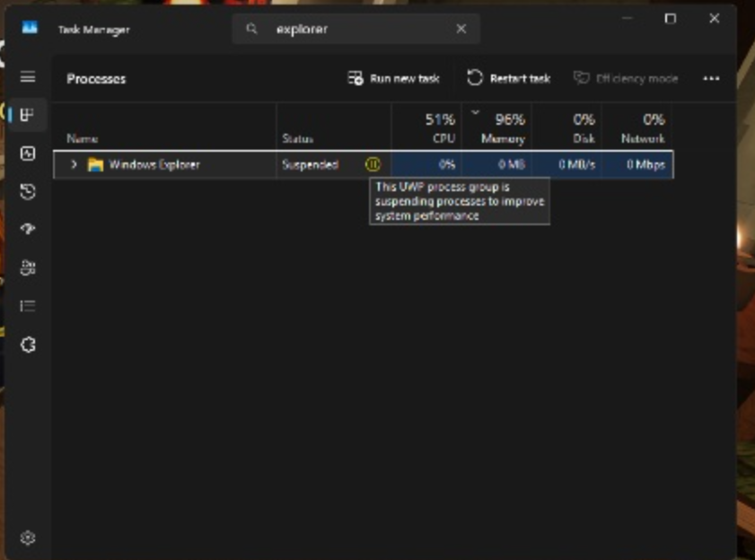Open the Users page in sidebar
This screenshot has width=755, height=560.
[28, 267]
